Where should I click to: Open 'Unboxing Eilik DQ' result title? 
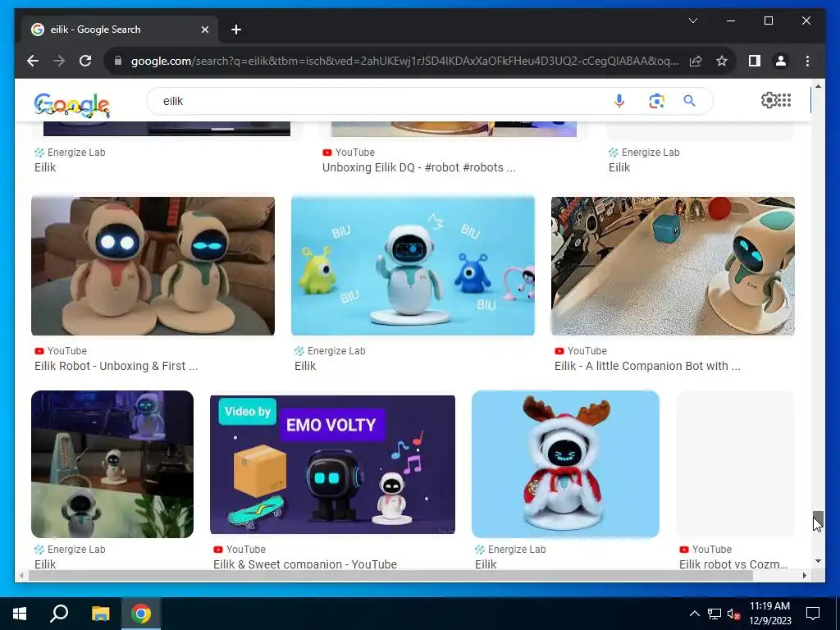418,167
